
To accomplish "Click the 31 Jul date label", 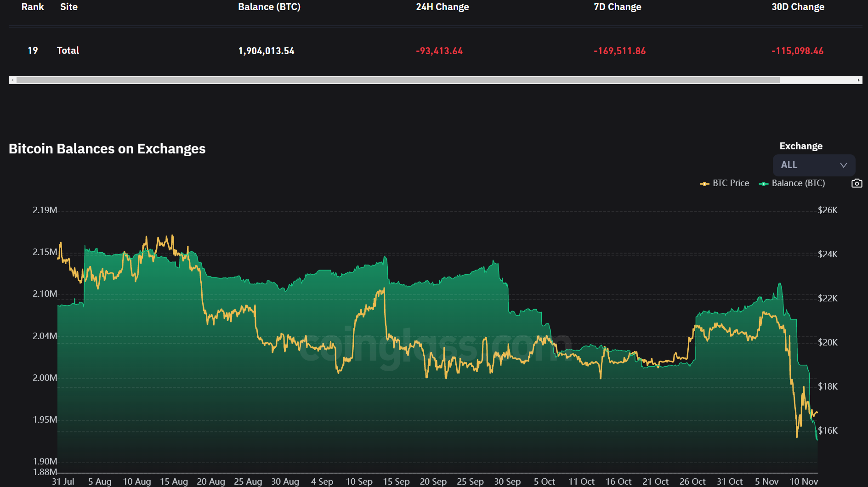I will point(63,481).
